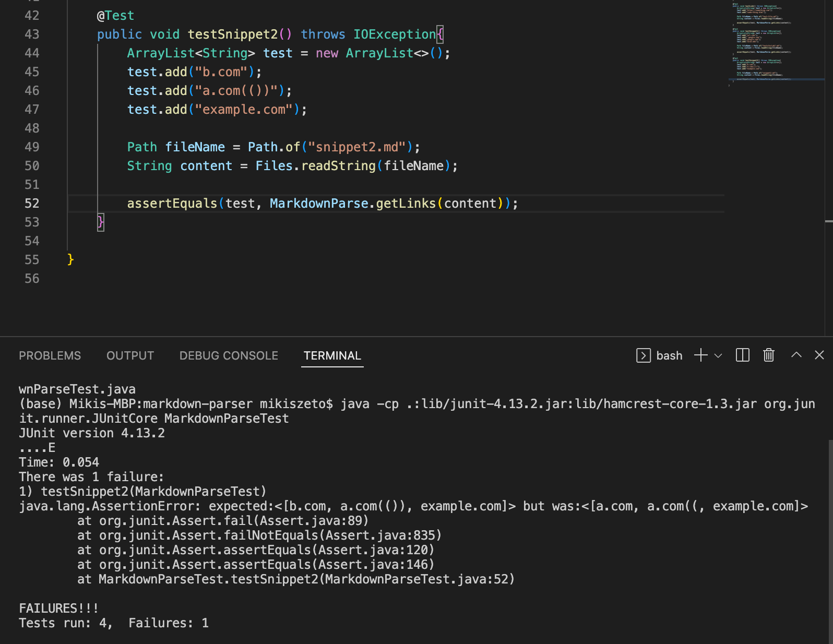Viewport: 833px width, 644px height.
Task: Click line number 52 in gutter
Action: click(x=32, y=204)
